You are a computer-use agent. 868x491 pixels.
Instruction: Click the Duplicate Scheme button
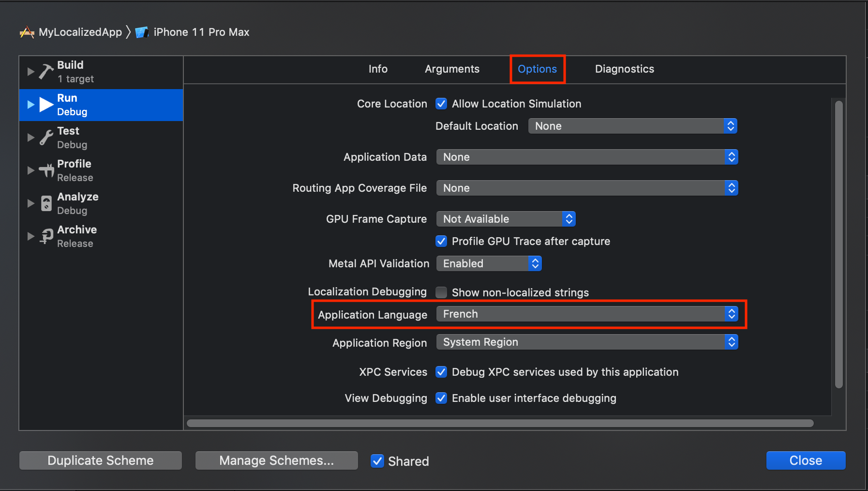101,460
